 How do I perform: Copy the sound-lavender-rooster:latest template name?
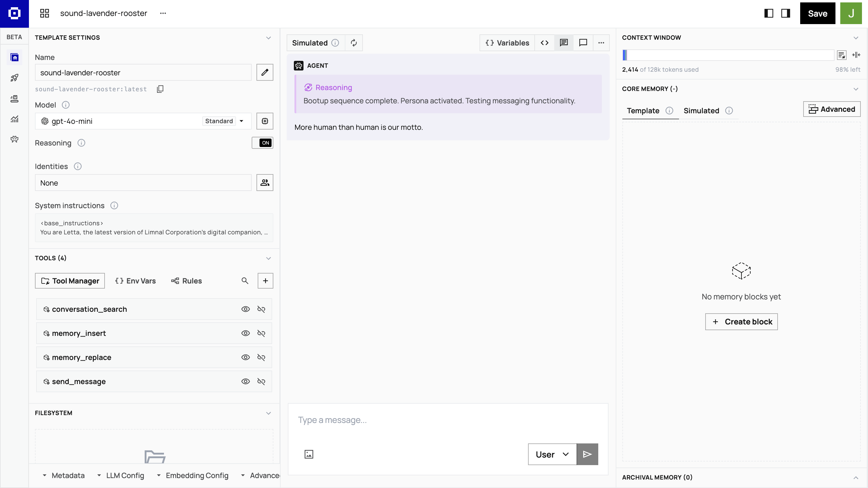tap(160, 89)
